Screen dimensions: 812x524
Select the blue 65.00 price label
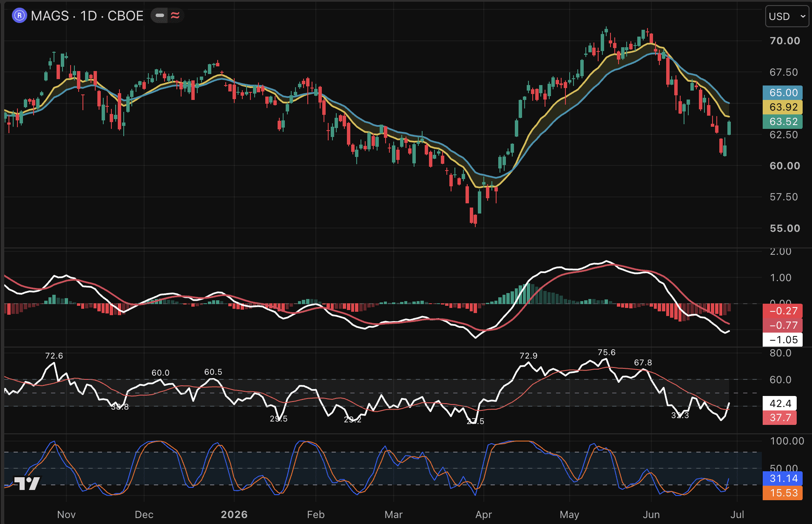coord(783,93)
